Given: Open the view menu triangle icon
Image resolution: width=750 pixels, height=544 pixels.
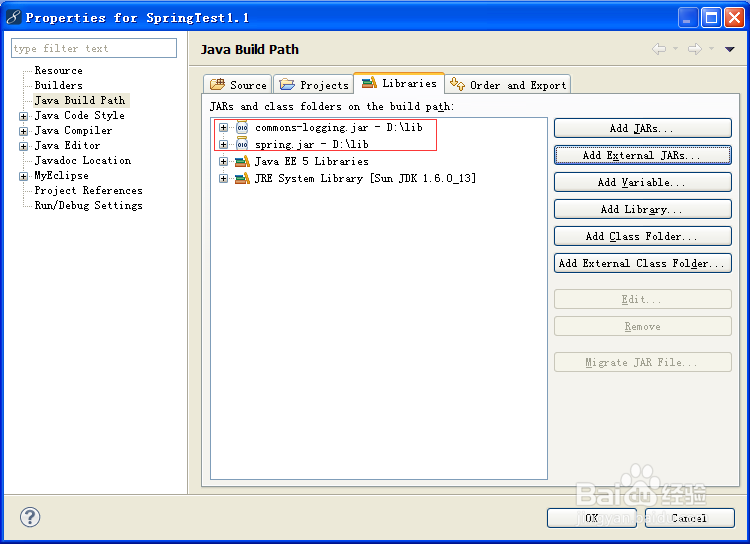Looking at the screenshot, I should [x=729, y=49].
